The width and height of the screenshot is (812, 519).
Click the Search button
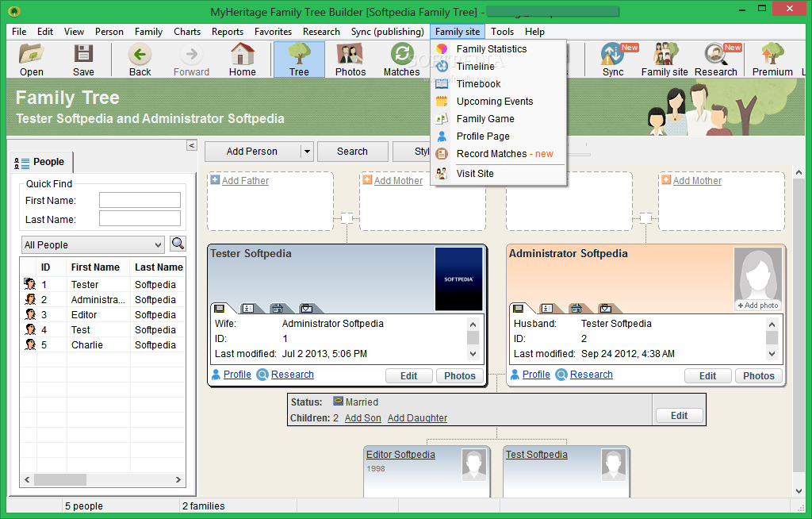[352, 152]
